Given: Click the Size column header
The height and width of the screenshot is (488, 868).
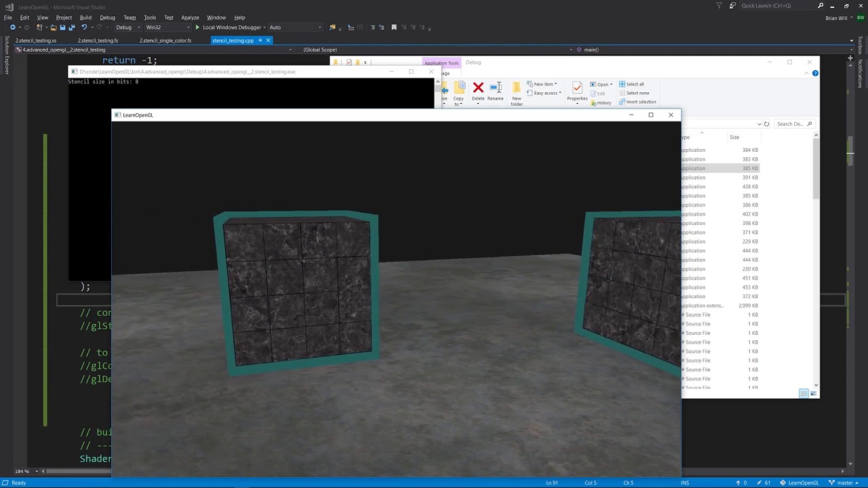Looking at the screenshot, I should click(x=734, y=137).
